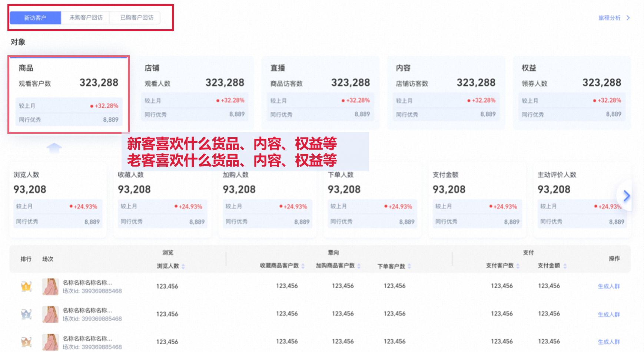This screenshot has width=644, height=352.
Task: Sort by 下单客户数 column arrows
Action: 409,266
